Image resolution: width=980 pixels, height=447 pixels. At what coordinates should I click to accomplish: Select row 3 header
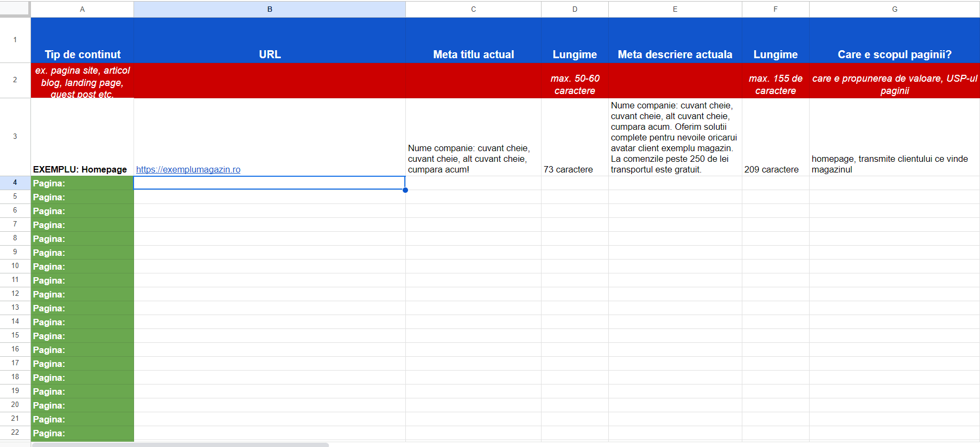pyautogui.click(x=15, y=137)
